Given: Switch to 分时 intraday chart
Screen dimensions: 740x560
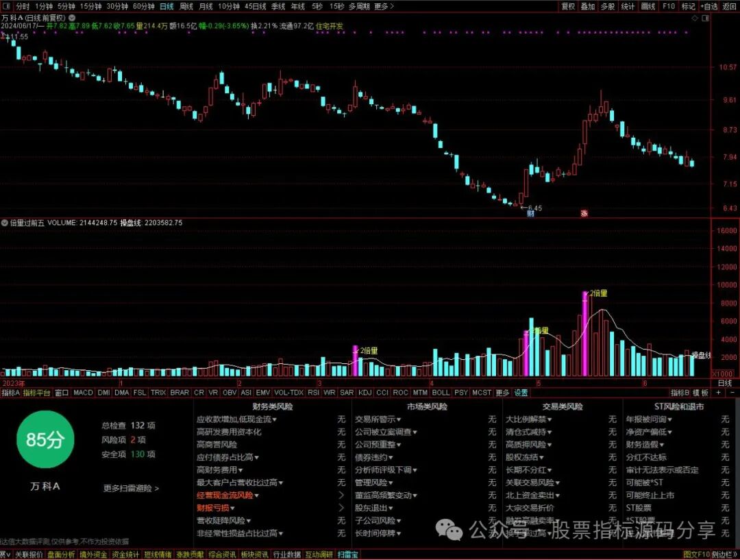Looking at the screenshot, I should click(23, 6).
